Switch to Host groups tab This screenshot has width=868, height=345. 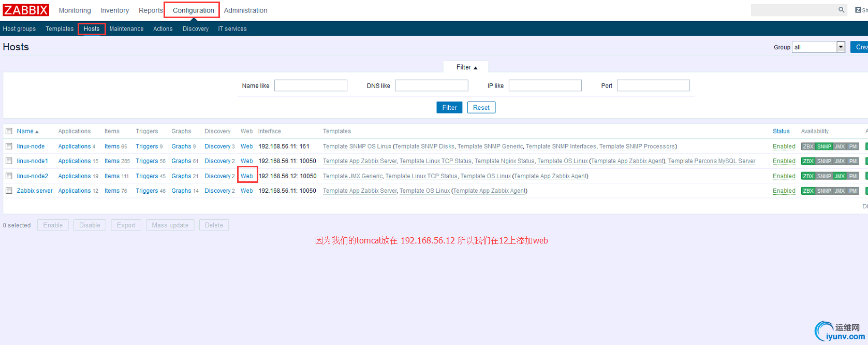[19, 29]
